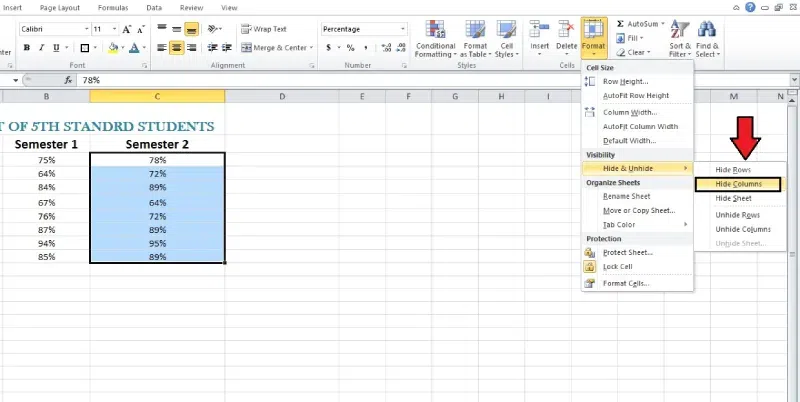
Task: Open Format as Table gallery
Action: [476, 39]
